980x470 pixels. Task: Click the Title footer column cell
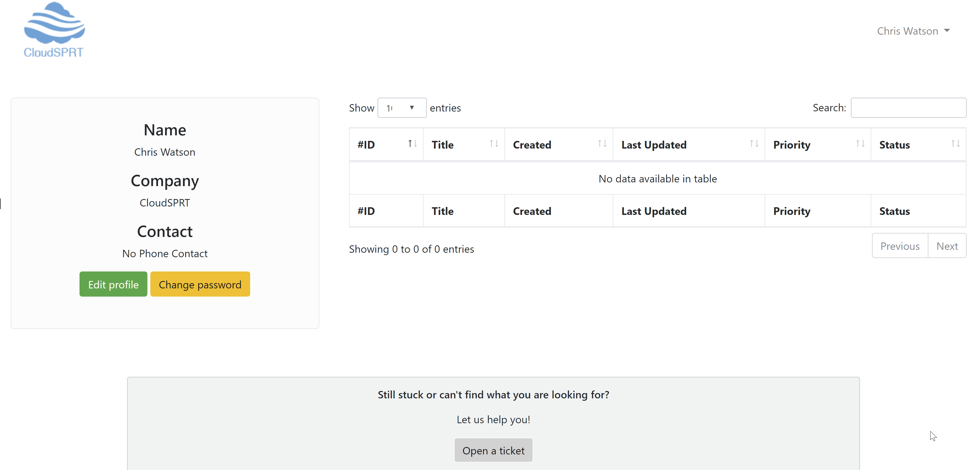pos(463,211)
